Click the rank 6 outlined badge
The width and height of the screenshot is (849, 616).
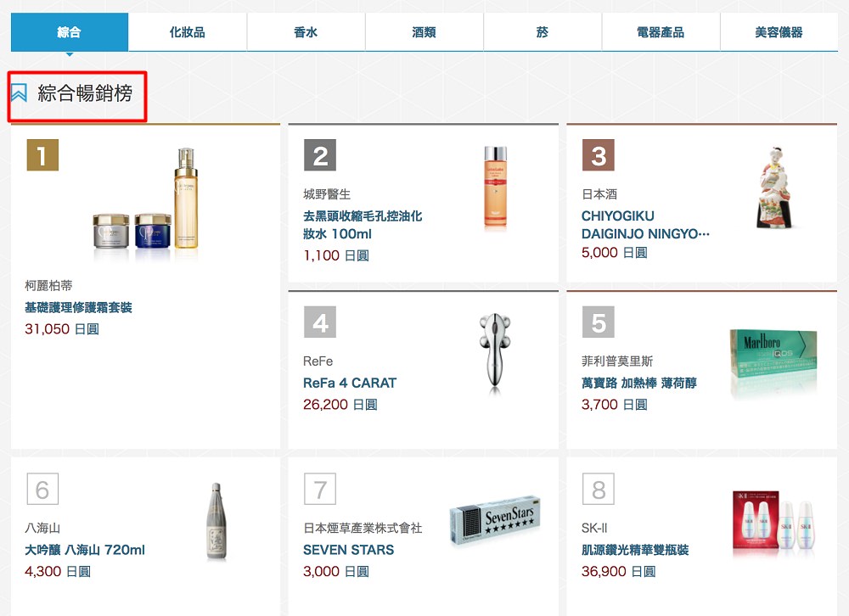click(x=42, y=489)
